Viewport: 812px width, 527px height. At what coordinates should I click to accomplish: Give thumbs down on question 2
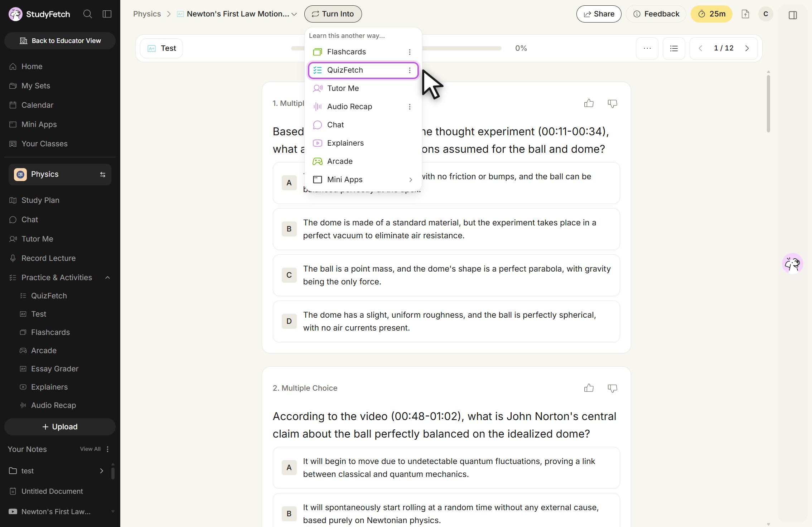(613, 388)
